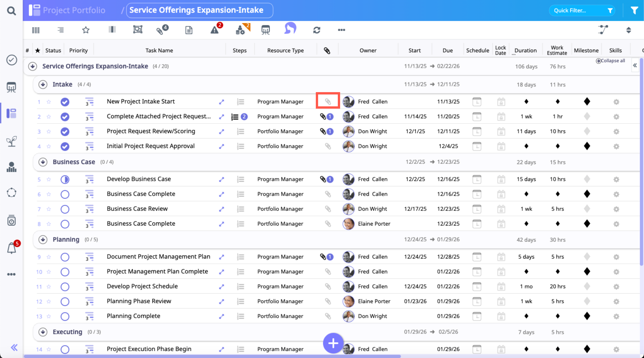Click the favorites star icon in the toolbar
Viewport: 644px width, 358px height.
coord(86,30)
